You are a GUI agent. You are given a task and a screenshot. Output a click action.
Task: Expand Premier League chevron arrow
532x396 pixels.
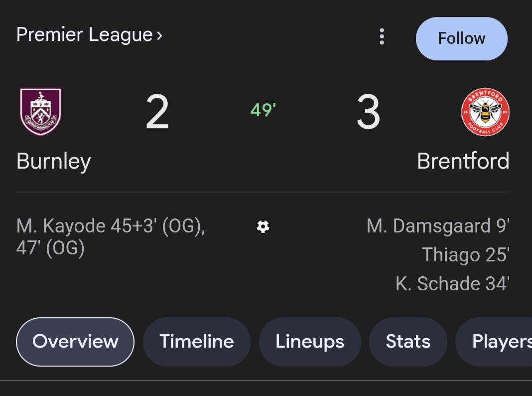(159, 35)
